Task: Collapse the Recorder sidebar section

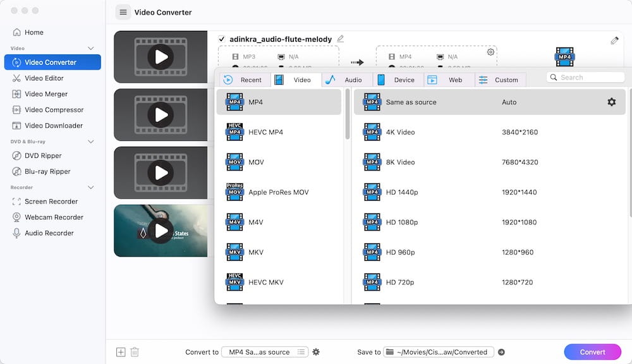Action: [90, 188]
